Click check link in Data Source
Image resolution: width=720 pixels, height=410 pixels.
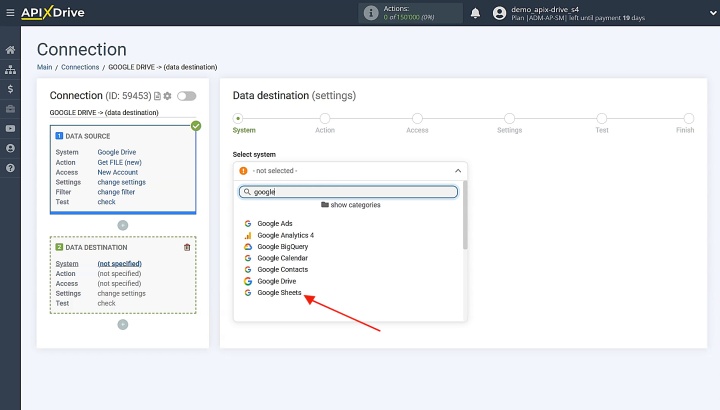coord(107,202)
